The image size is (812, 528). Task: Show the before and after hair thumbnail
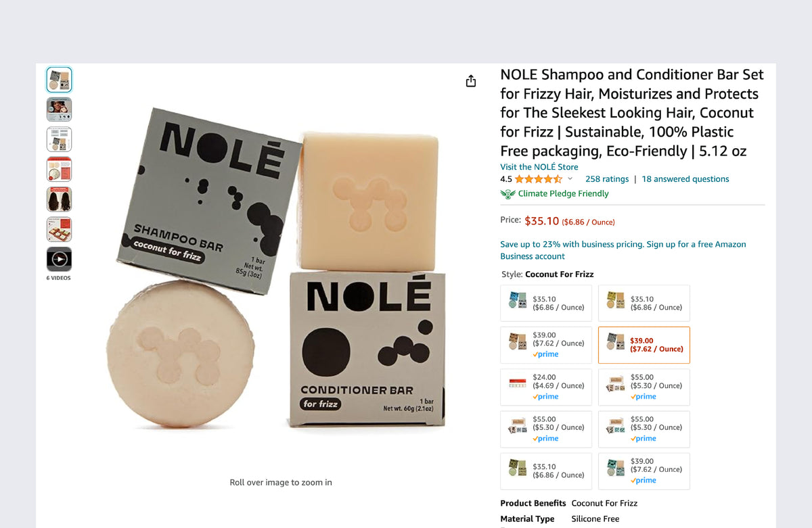click(59, 199)
